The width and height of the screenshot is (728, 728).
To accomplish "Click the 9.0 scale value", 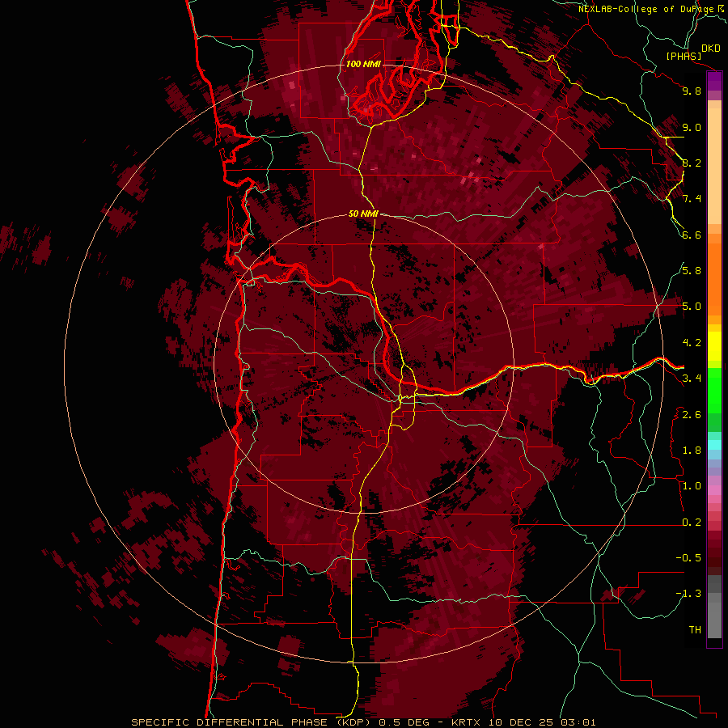I will (x=692, y=127).
